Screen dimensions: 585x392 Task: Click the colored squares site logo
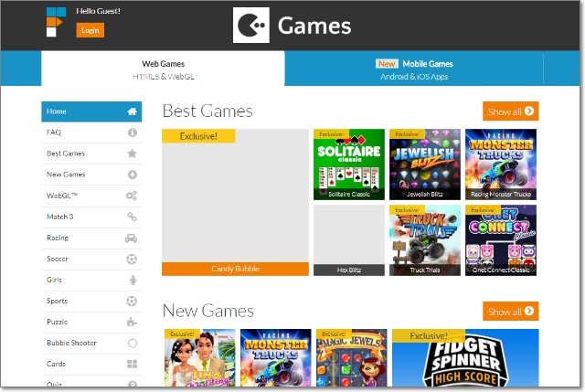pyautogui.click(x=56, y=22)
